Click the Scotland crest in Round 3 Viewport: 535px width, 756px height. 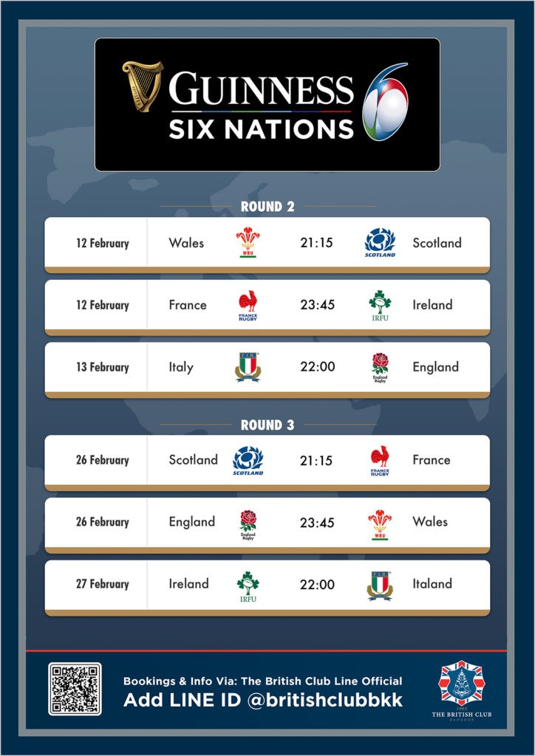248,461
